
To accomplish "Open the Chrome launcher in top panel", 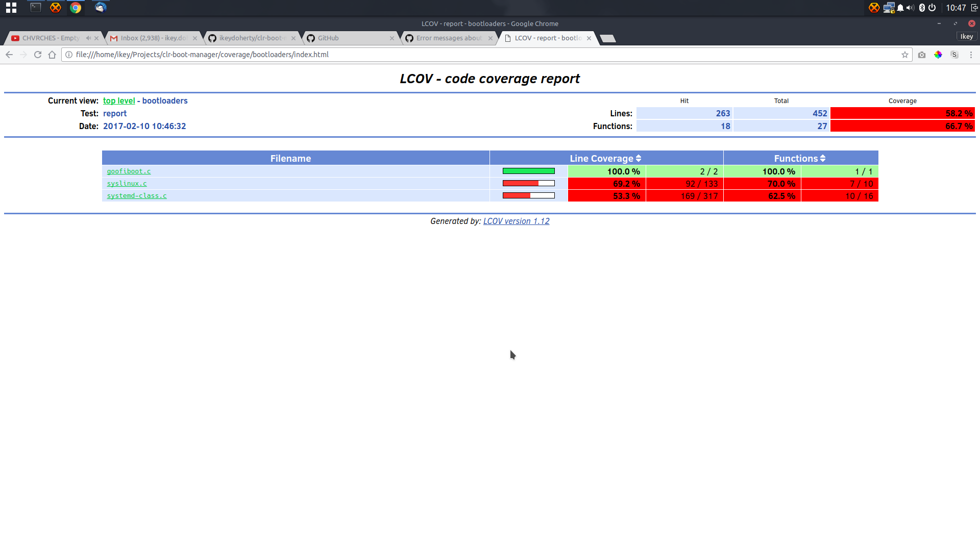I will coord(76,8).
